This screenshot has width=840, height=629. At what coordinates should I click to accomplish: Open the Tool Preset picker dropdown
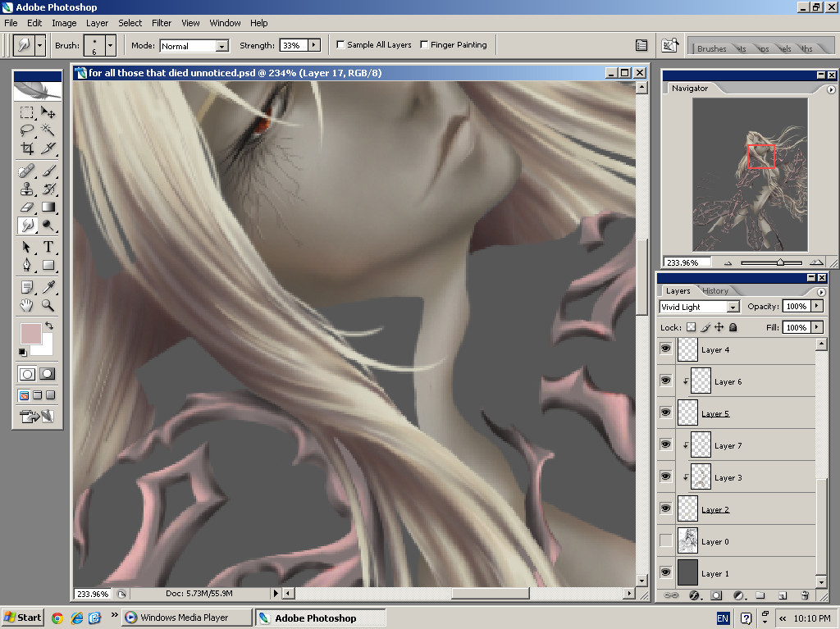(x=39, y=46)
